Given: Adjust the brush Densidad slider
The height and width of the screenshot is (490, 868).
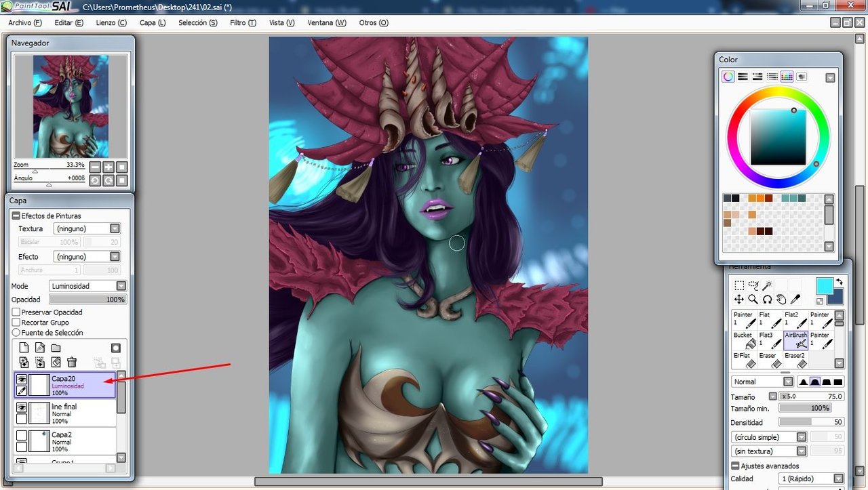Looking at the screenshot, I should pos(811,422).
